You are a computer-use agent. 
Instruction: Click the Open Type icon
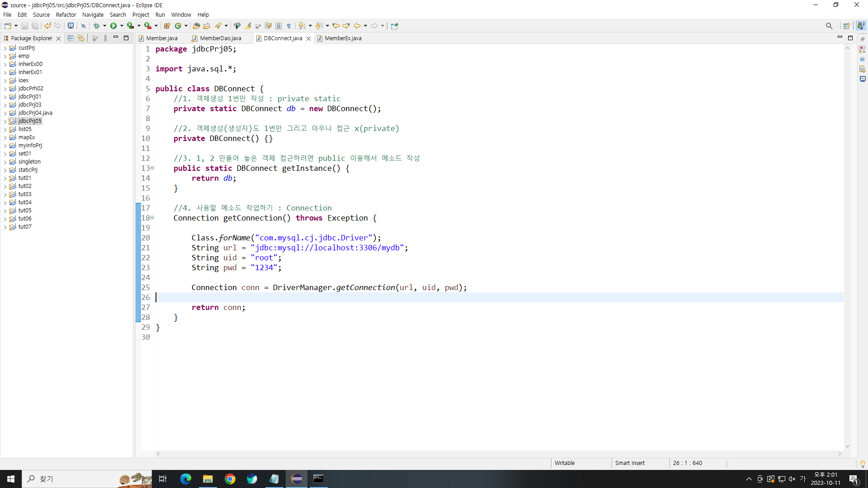(196, 26)
